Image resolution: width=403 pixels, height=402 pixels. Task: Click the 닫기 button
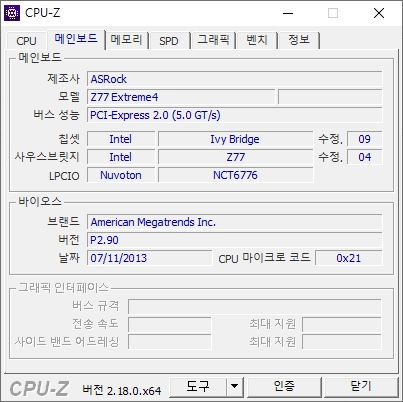(x=361, y=387)
